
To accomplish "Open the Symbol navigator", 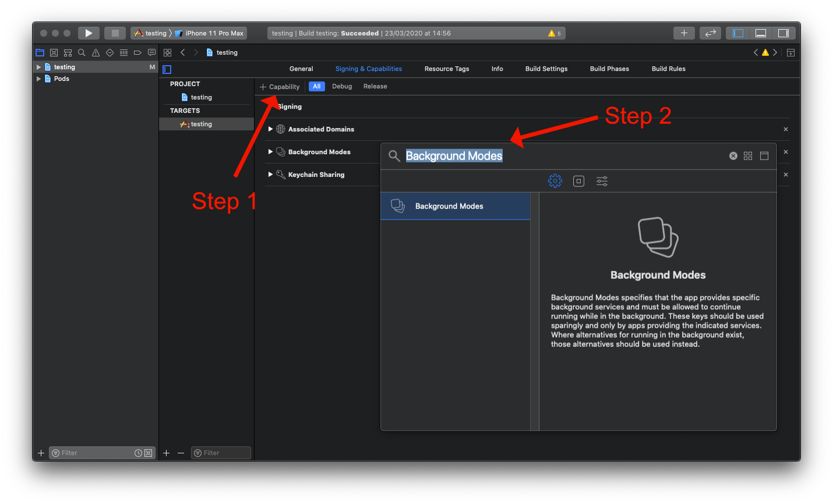I will coord(68,52).
